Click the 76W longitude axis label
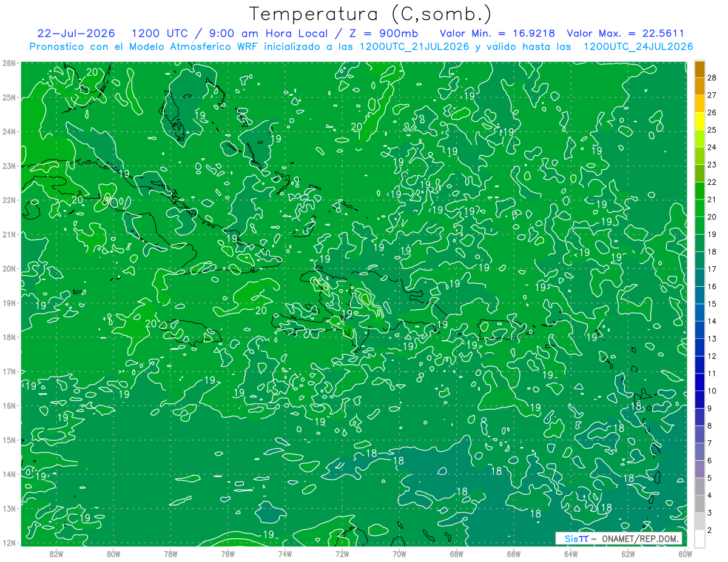 [228, 554]
